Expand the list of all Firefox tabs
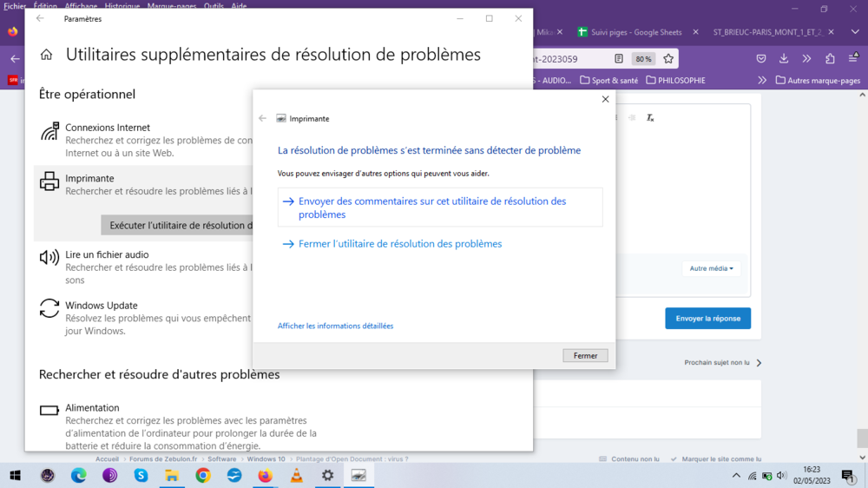The height and width of the screenshot is (488, 868). pos(831,32)
